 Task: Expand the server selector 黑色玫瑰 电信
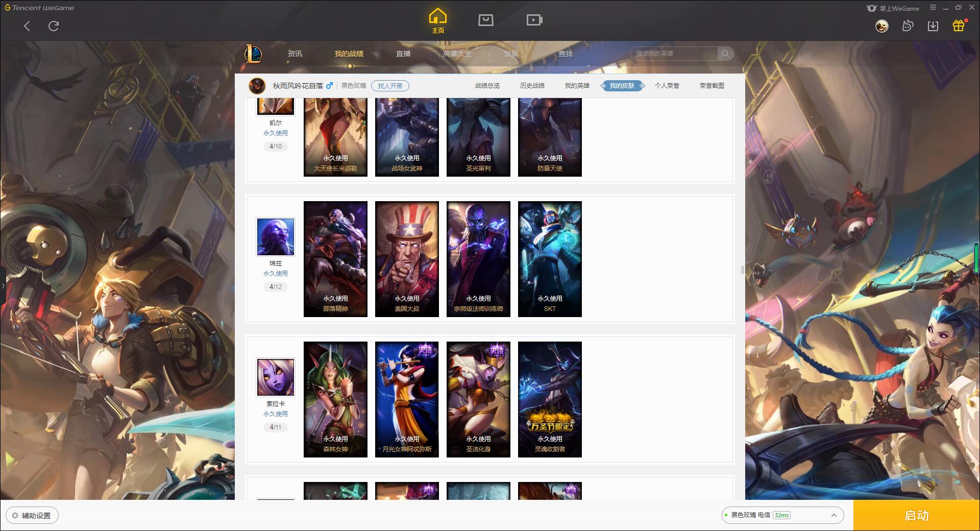point(782,515)
